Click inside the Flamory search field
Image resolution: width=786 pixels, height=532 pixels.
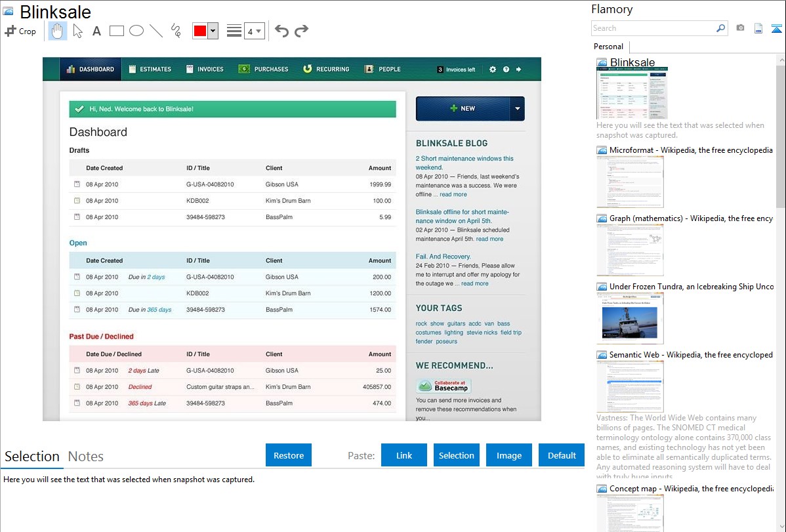pyautogui.click(x=653, y=28)
